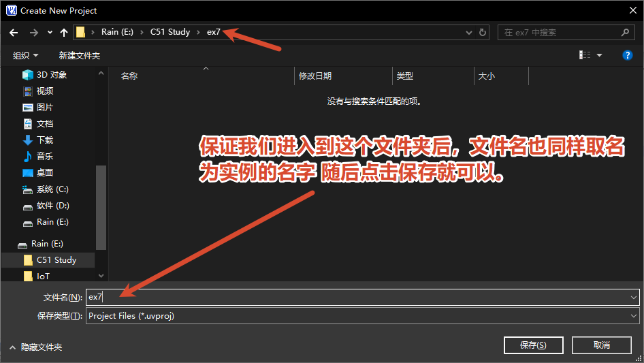Go up one folder level
Image resolution: width=644 pixels, height=363 pixels.
[x=64, y=33]
